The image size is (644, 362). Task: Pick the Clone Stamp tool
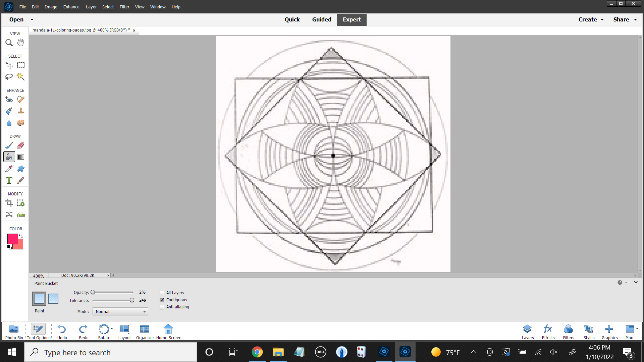tap(20, 111)
